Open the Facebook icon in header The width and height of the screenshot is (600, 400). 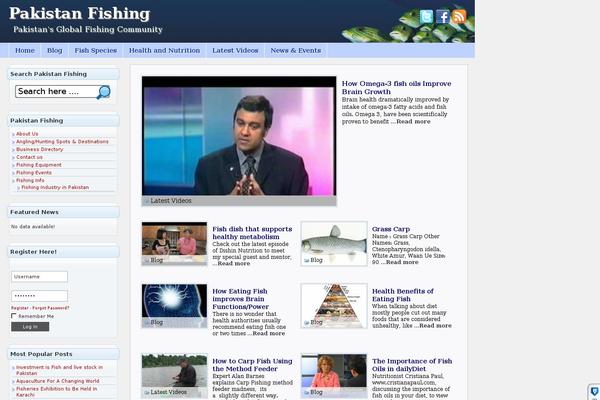[443, 17]
